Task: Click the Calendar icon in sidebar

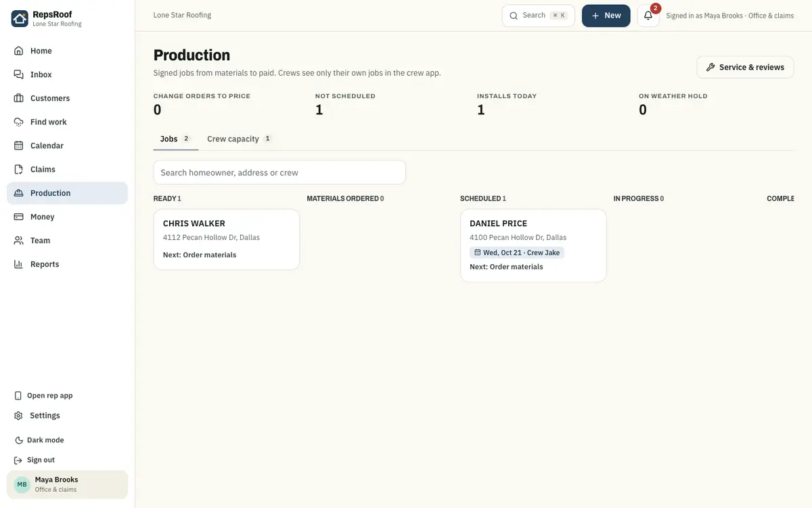Action: coord(18,146)
